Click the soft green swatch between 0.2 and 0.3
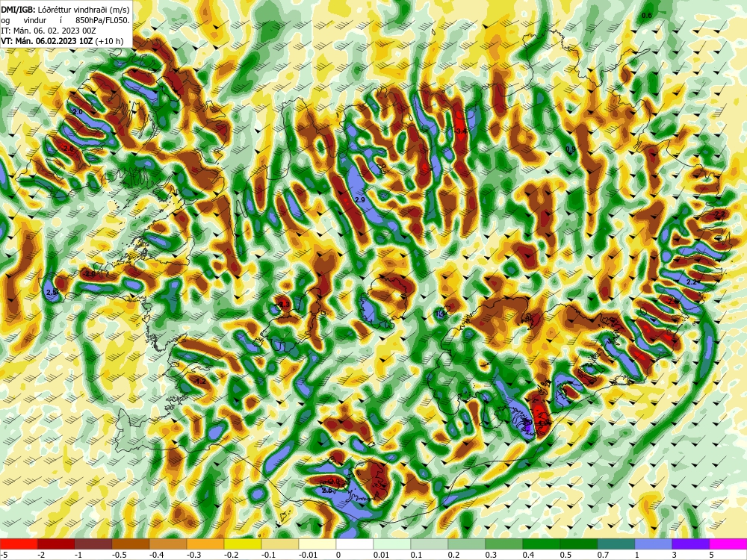The image size is (747, 560). coord(467,544)
